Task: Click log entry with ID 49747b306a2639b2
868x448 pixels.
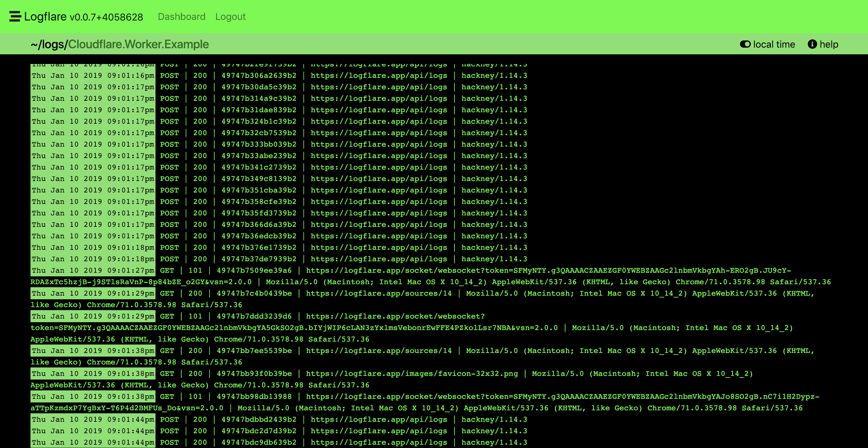Action: coord(258,75)
